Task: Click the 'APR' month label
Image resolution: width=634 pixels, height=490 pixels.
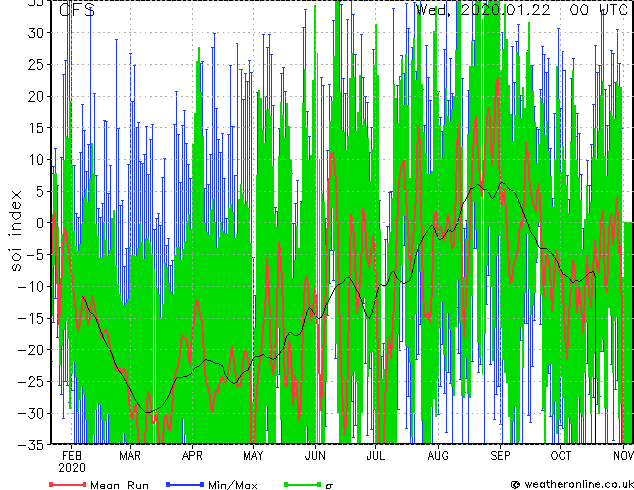Action: pos(192,456)
